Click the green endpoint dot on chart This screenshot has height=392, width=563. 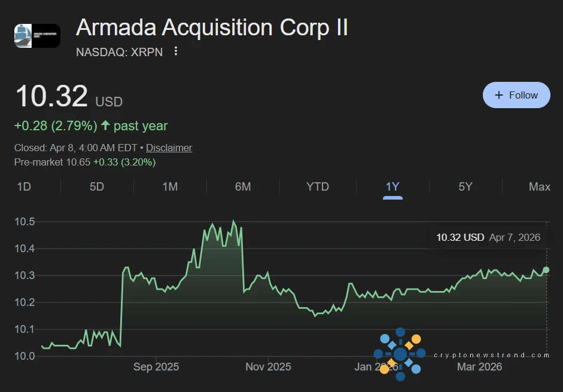coord(546,270)
